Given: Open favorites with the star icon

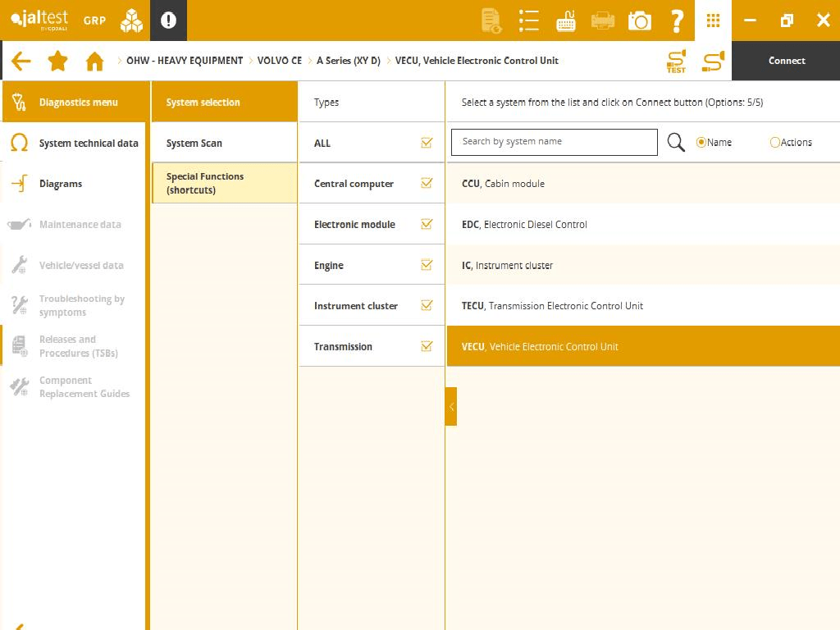Looking at the screenshot, I should click(x=57, y=61).
